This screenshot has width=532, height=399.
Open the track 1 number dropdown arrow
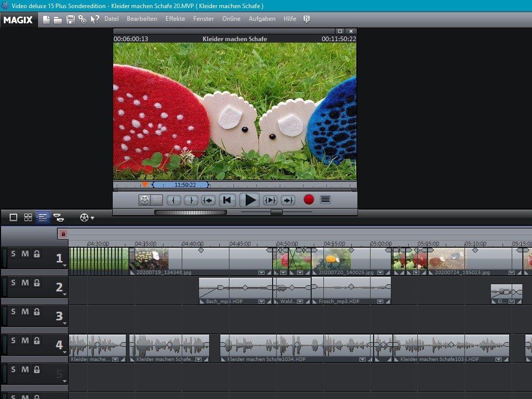point(64,265)
